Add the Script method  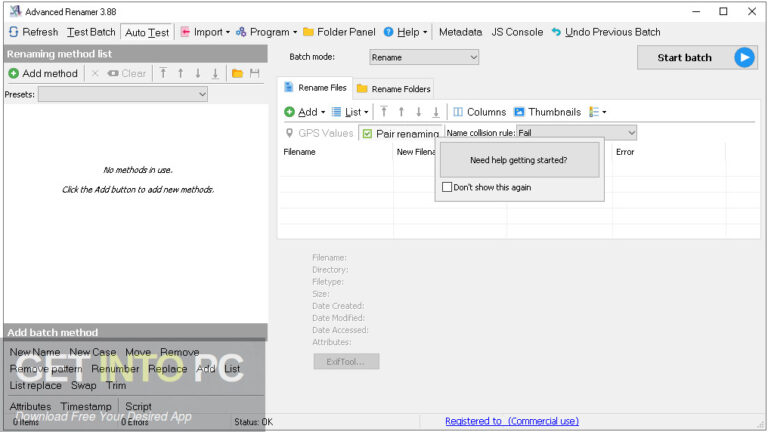[138, 407]
